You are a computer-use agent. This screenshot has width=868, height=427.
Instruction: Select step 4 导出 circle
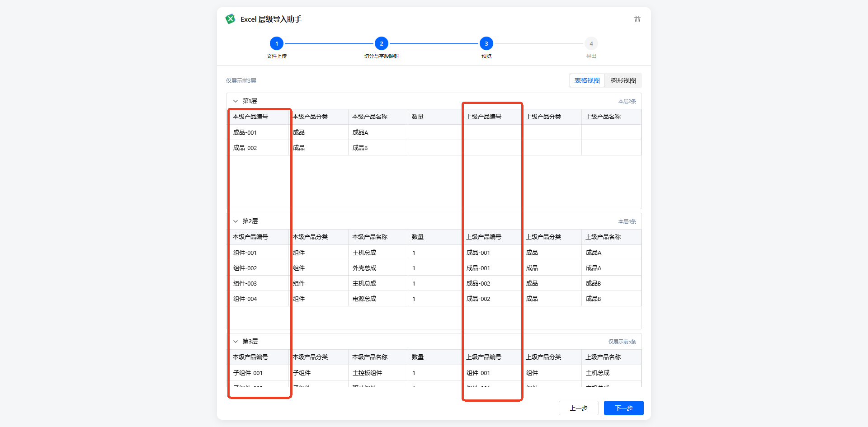coord(591,44)
